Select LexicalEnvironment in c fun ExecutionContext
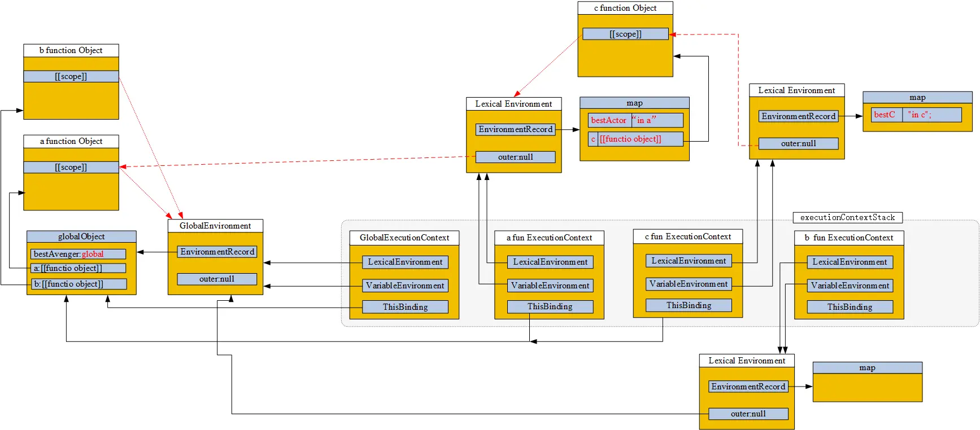 tap(689, 261)
